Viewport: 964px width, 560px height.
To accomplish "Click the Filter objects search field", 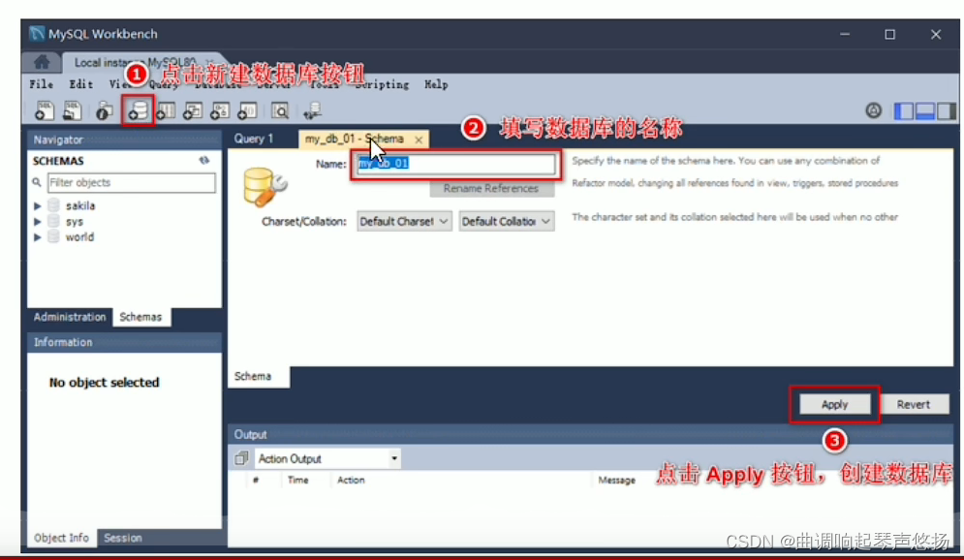I will (131, 182).
